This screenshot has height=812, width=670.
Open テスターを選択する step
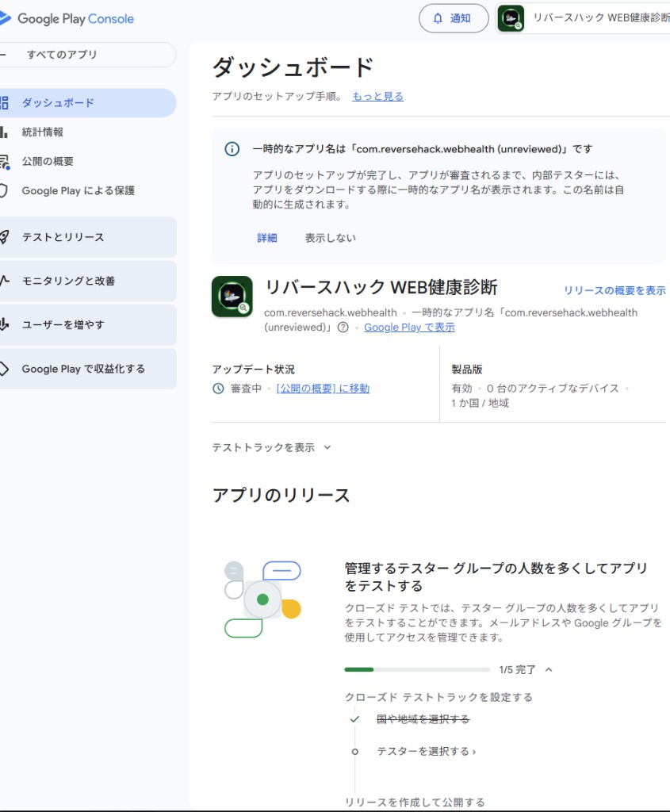pos(426,752)
